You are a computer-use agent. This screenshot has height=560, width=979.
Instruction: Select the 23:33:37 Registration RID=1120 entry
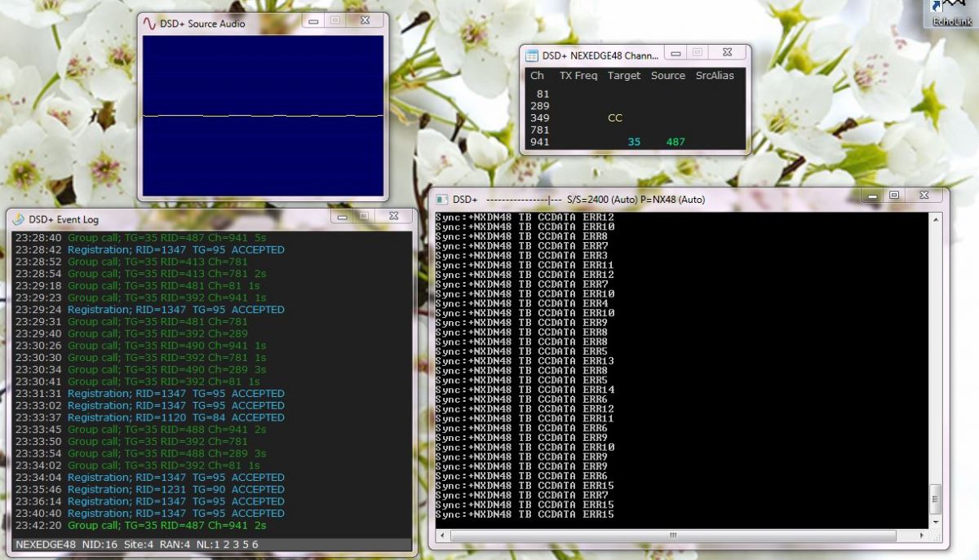150,417
